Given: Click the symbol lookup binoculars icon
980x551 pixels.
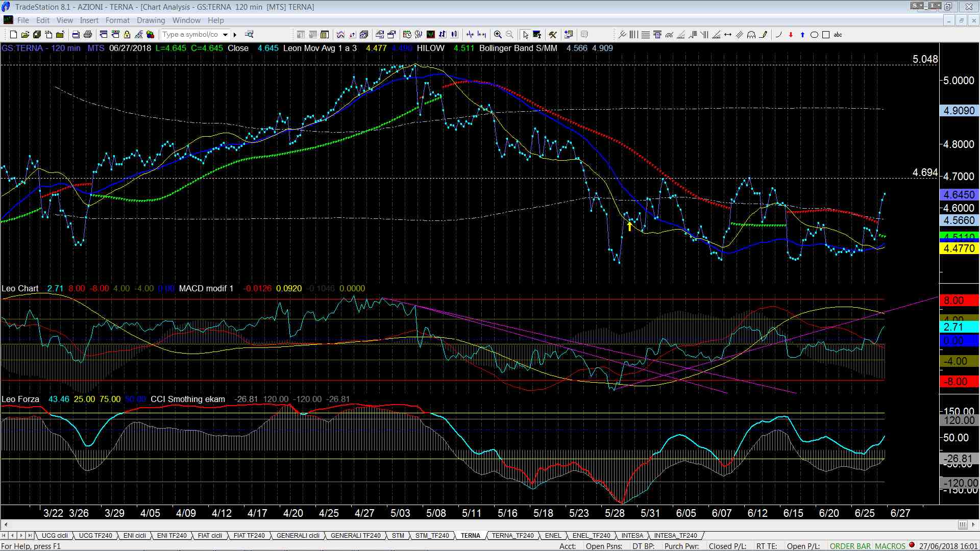Looking at the screenshot, I should tap(249, 35).
